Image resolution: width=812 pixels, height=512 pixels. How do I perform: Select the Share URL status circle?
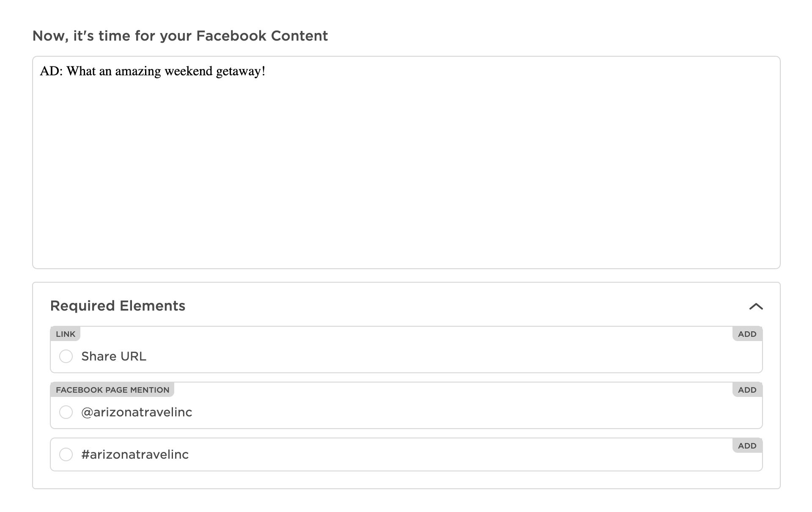[66, 356]
